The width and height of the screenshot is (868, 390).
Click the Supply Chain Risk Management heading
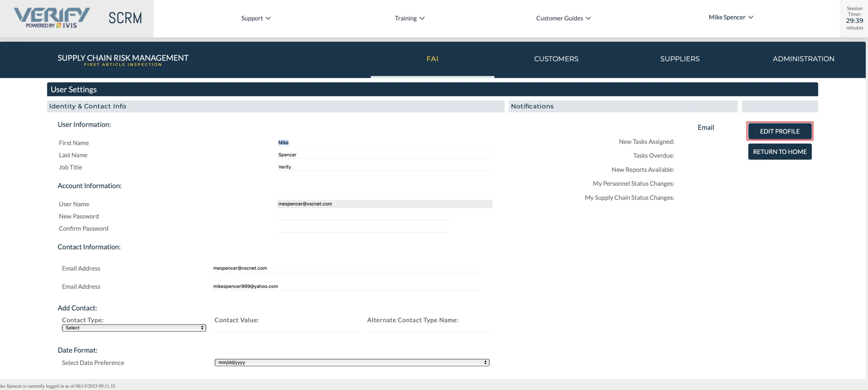tap(123, 58)
